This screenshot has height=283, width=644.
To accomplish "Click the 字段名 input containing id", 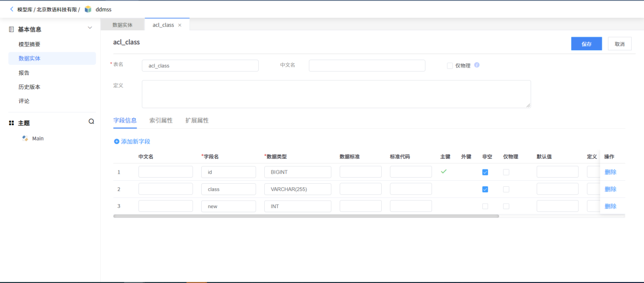I will pos(229,172).
